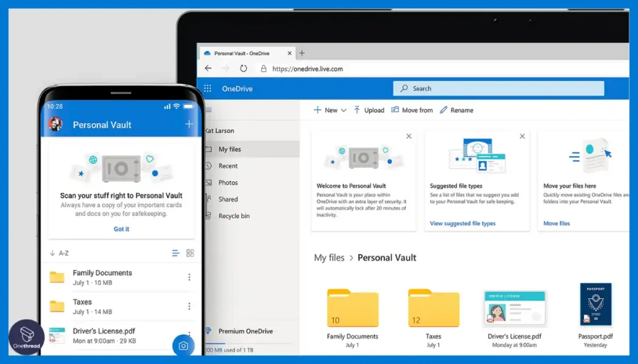Click Personal Vault in the breadcrumb
638x364 pixels.
[x=387, y=258]
